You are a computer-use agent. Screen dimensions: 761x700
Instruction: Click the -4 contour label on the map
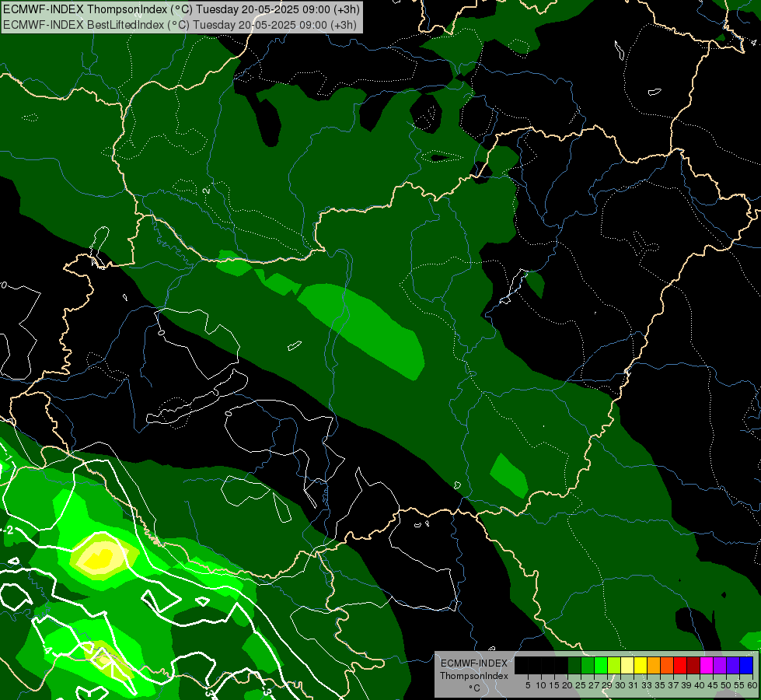47,650
